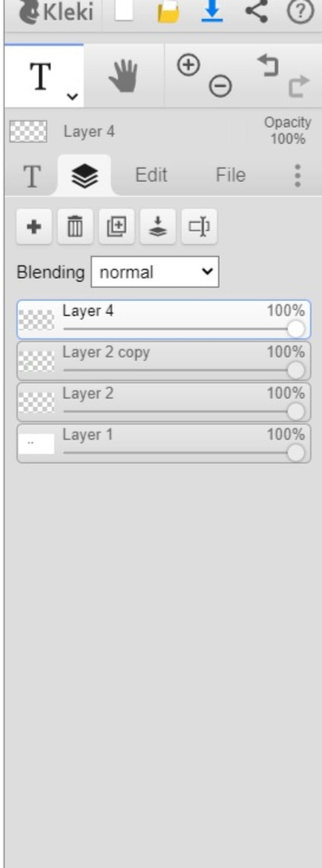Merge layer down with arrow icon

click(x=158, y=226)
